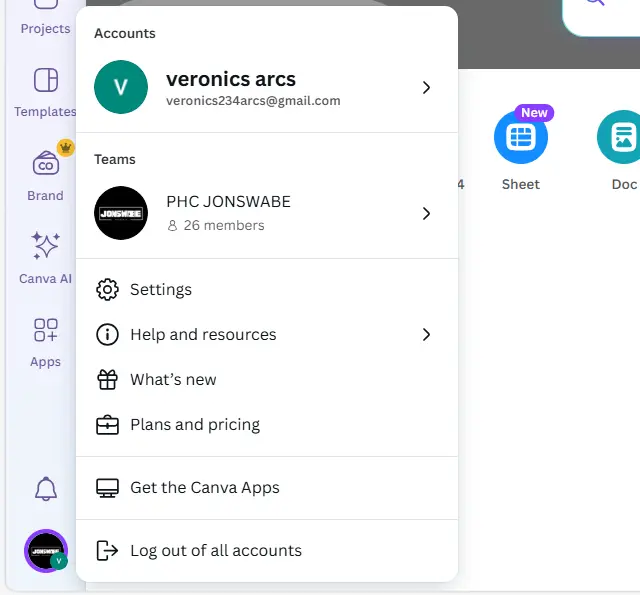
Task: Expand the veronics arcs account chevron
Action: click(426, 87)
